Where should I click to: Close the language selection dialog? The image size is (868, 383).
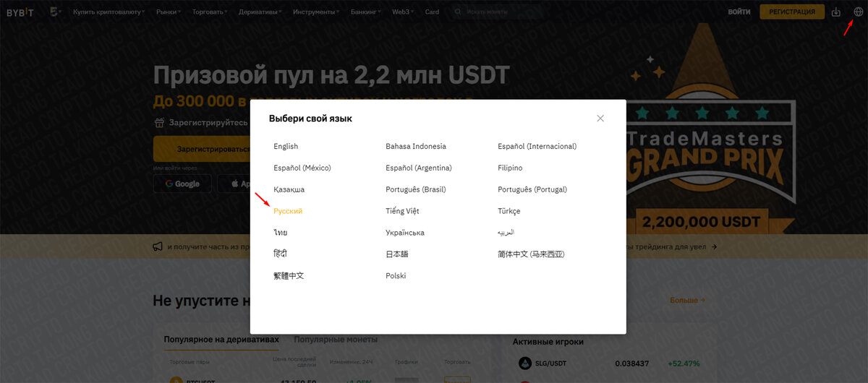pyautogui.click(x=600, y=119)
